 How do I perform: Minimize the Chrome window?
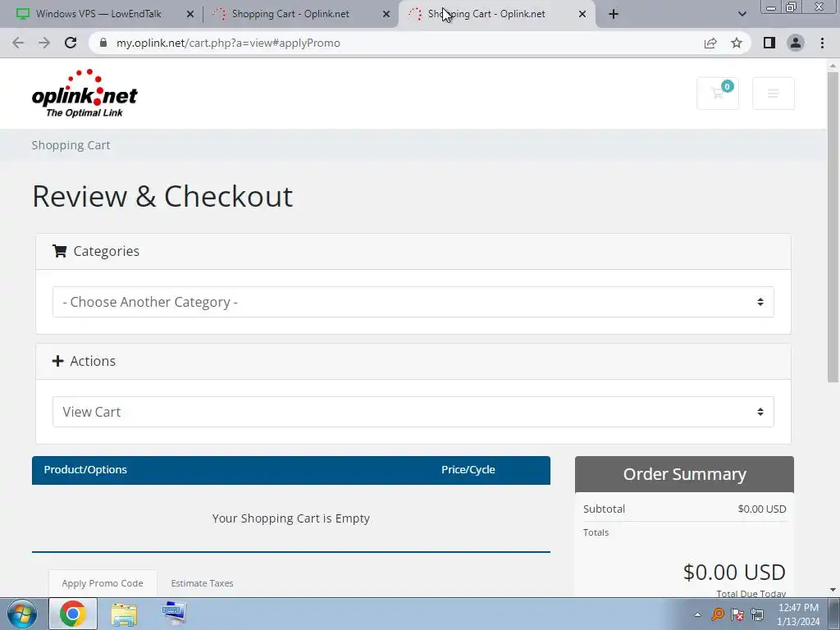771,7
